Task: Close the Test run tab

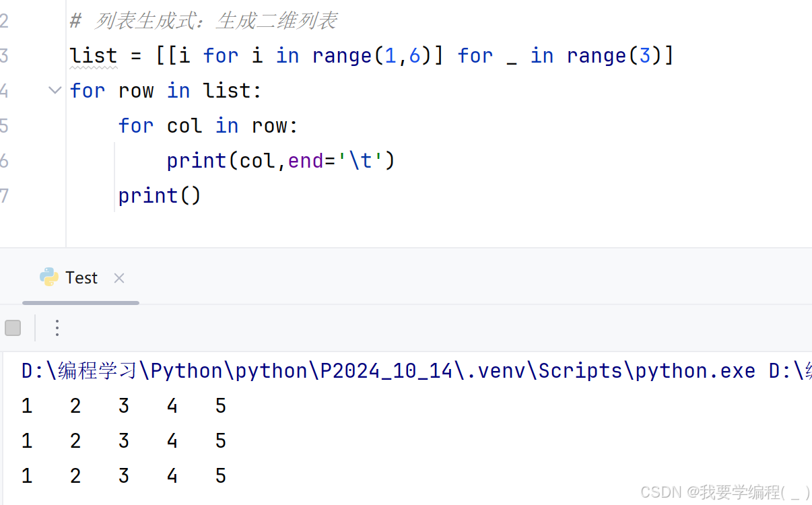Action: [x=119, y=278]
